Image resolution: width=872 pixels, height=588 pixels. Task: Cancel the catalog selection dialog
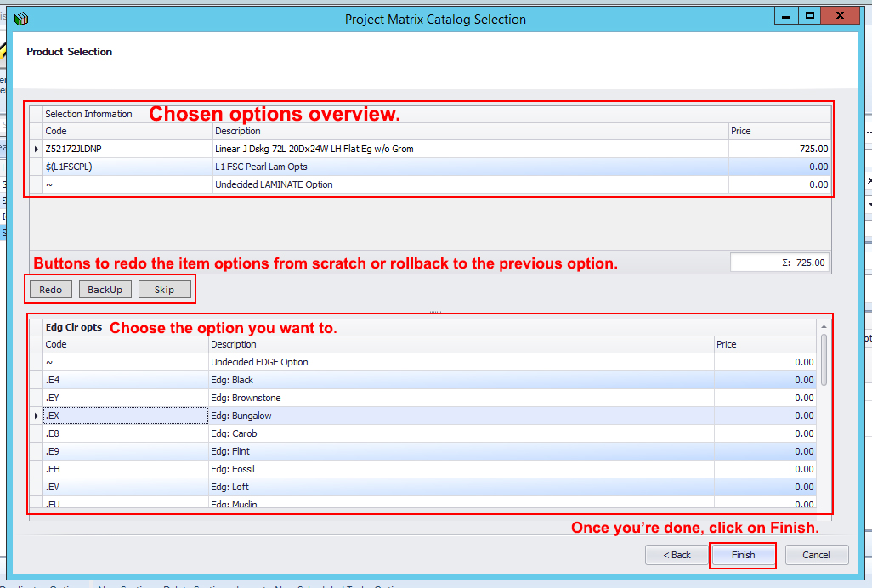point(816,555)
